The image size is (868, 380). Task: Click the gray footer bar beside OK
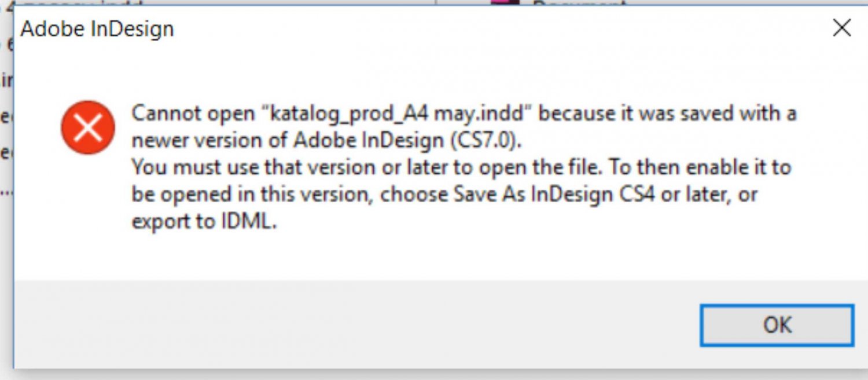click(347, 324)
